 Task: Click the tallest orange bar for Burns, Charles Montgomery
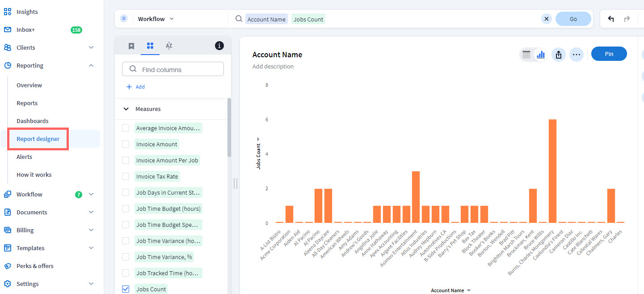552,171
